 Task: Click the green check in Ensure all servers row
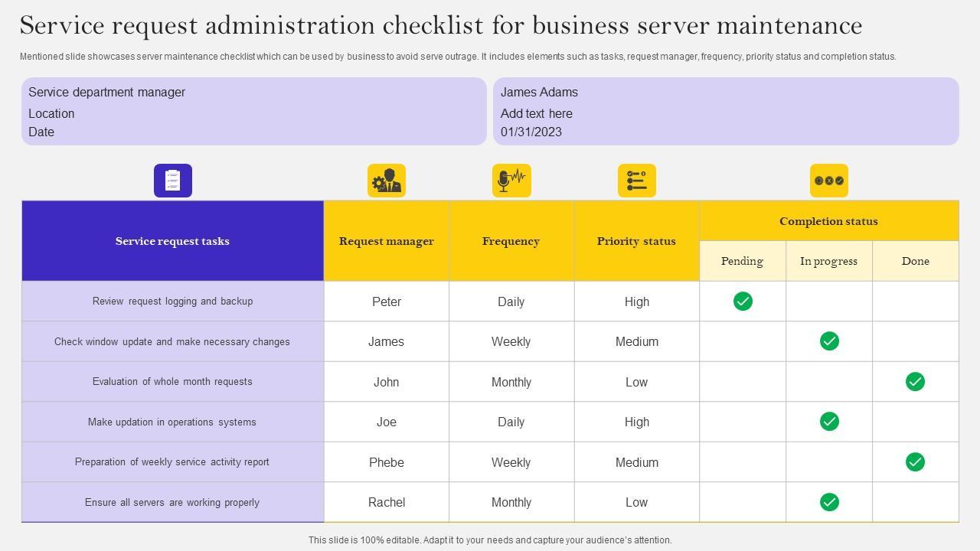coord(829,502)
